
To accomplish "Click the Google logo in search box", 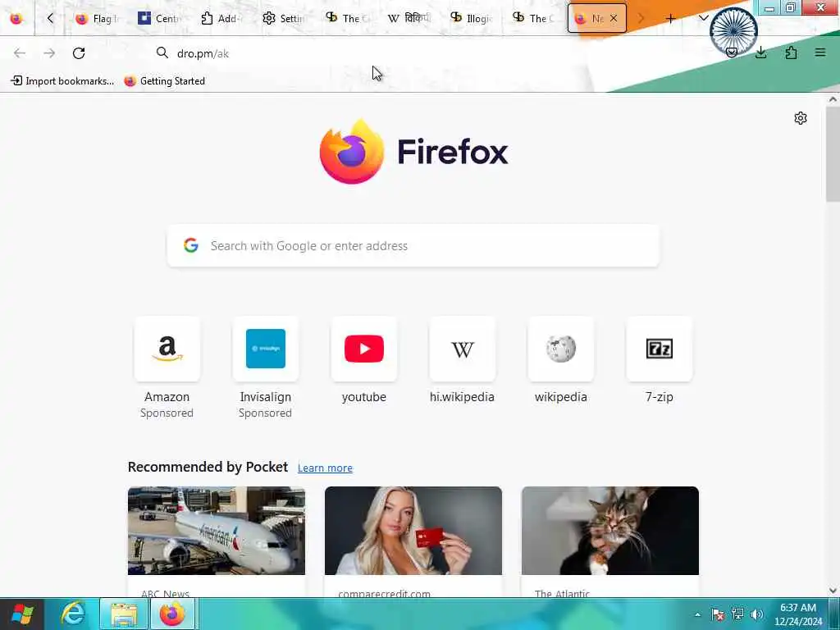I will click(191, 245).
